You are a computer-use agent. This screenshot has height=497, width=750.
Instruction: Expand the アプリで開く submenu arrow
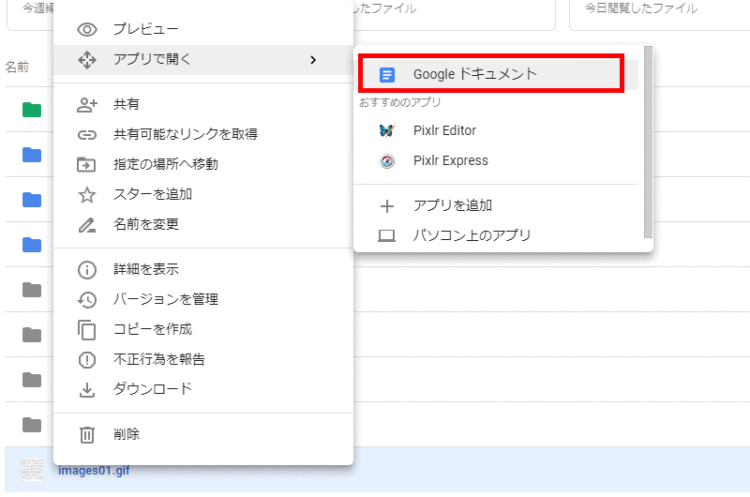click(x=313, y=60)
